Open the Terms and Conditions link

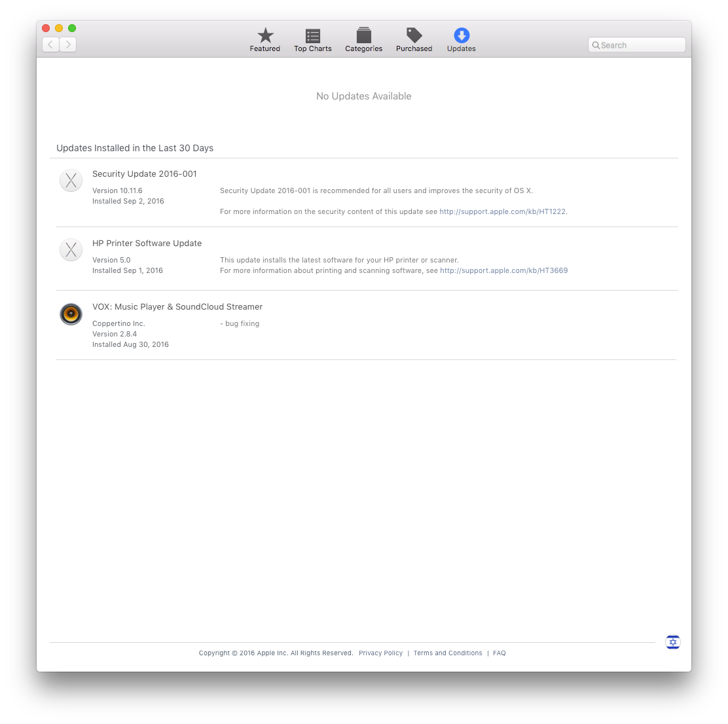pyautogui.click(x=448, y=653)
